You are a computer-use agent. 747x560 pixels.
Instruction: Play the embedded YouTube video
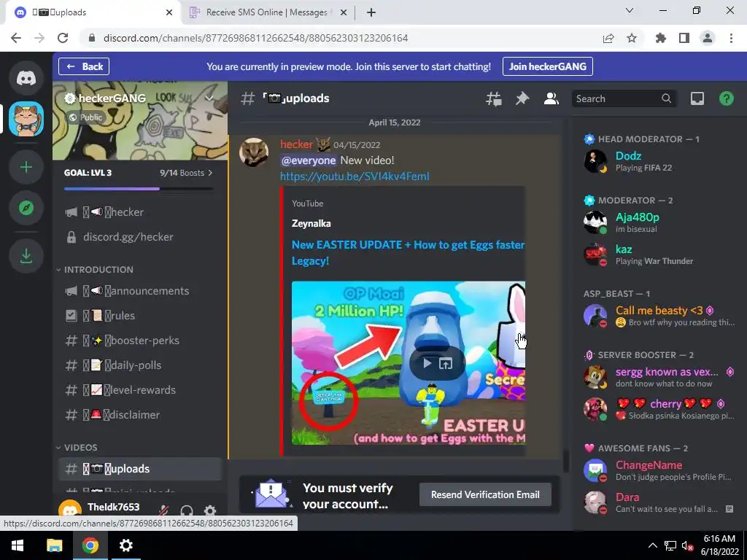pos(427,363)
